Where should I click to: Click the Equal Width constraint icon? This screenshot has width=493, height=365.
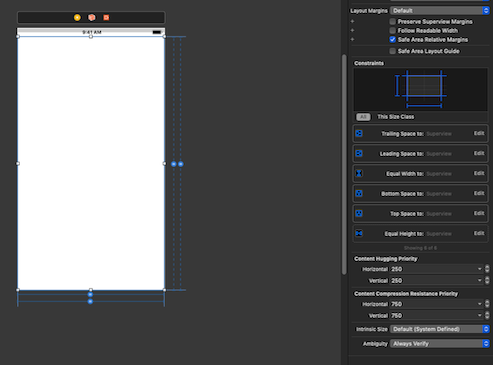359,173
